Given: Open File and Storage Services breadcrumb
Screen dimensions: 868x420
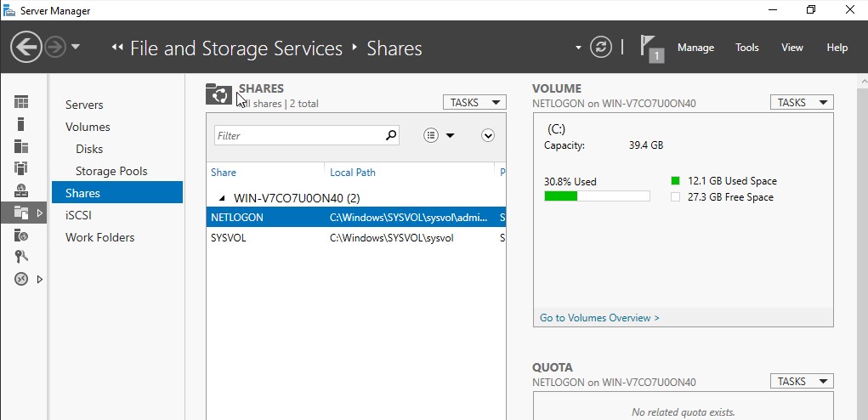Looking at the screenshot, I should (236, 48).
